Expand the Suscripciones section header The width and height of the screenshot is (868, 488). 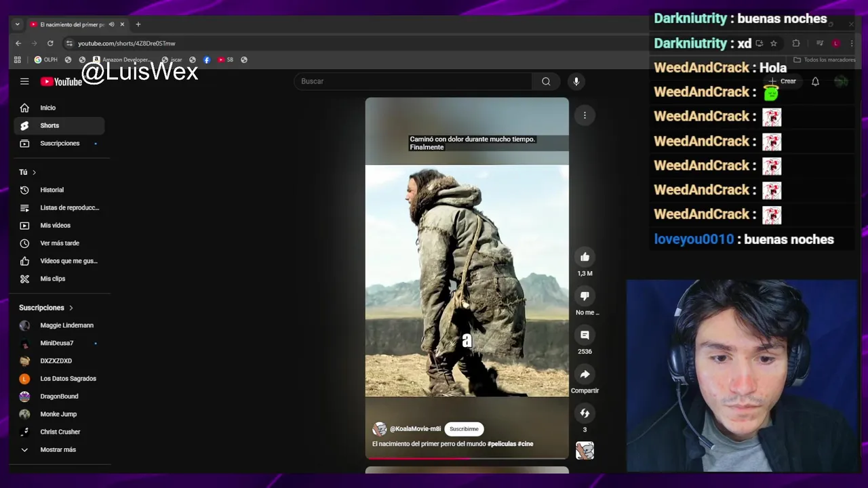click(46, 308)
